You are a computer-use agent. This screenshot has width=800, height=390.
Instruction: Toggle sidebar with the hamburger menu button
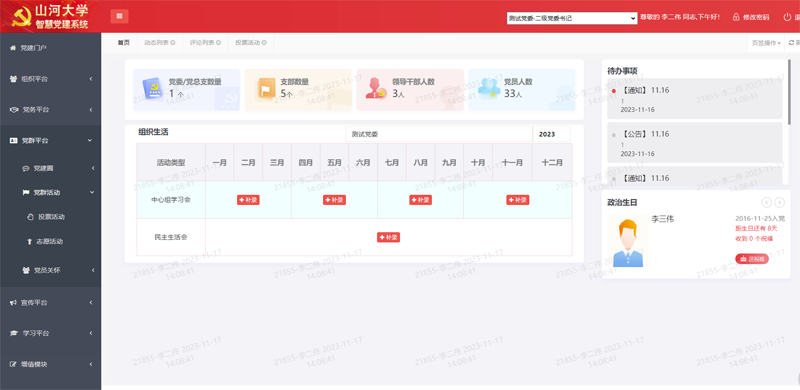coord(119,16)
